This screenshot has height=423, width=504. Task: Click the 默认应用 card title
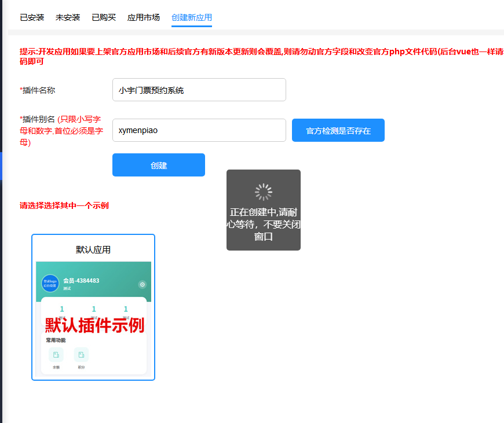coord(93,249)
